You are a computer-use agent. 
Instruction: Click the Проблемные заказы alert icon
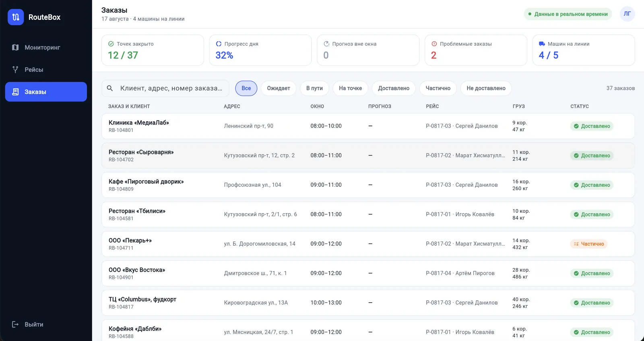434,44
